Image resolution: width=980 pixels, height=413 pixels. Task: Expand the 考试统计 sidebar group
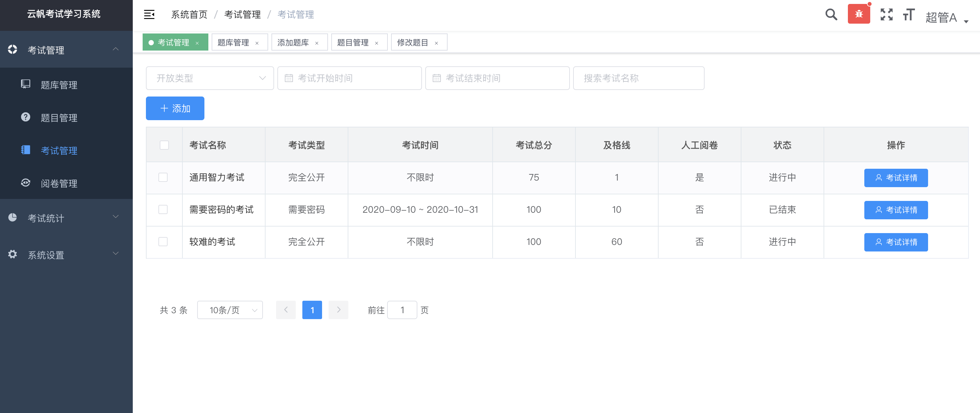point(66,217)
